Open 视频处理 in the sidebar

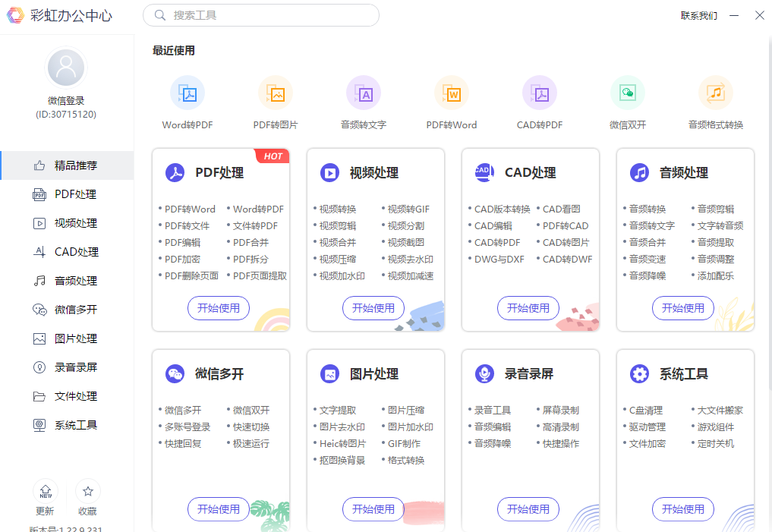pos(67,223)
